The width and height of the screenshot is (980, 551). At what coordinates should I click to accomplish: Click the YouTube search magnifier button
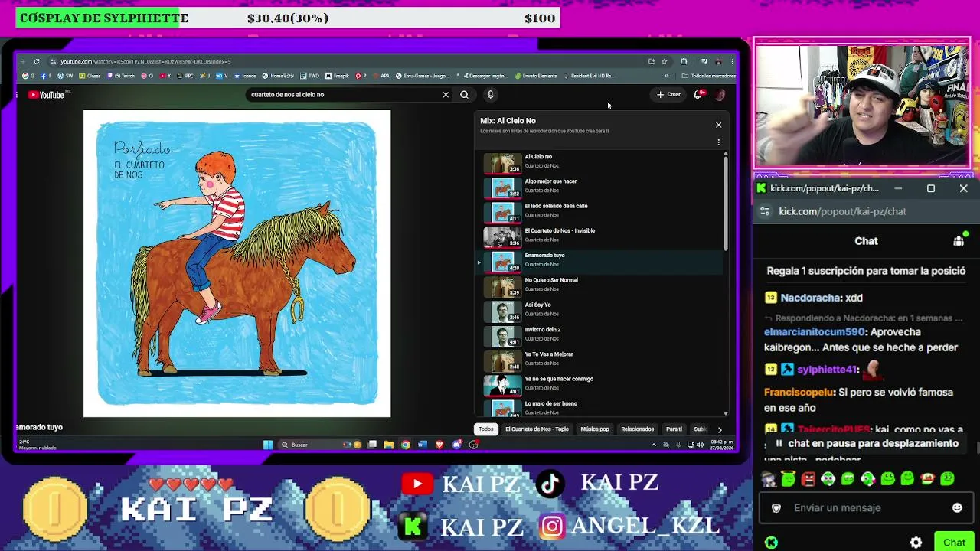click(464, 95)
